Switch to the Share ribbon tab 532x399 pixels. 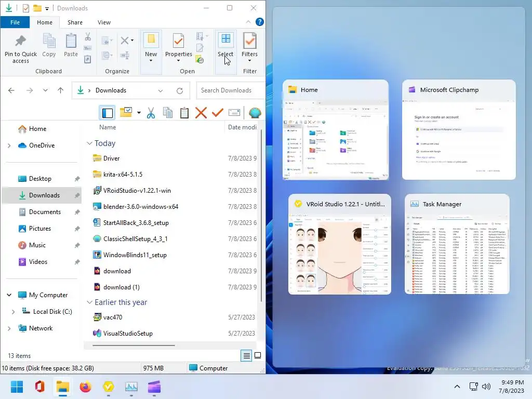pyautogui.click(x=75, y=22)
